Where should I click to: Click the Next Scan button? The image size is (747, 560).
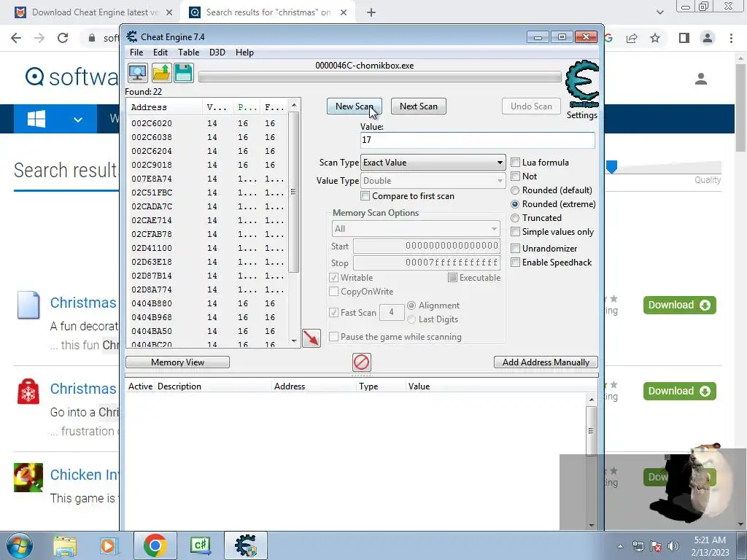point(418,106)
